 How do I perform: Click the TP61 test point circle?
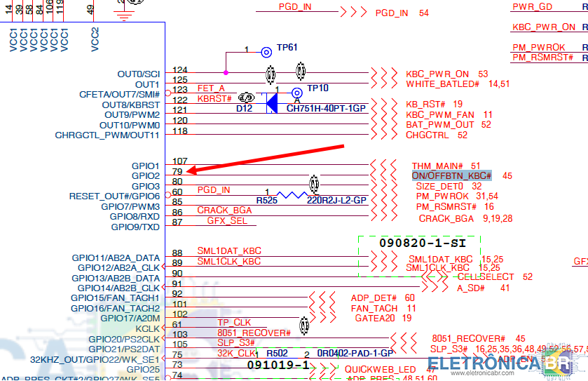coord(266,52)
